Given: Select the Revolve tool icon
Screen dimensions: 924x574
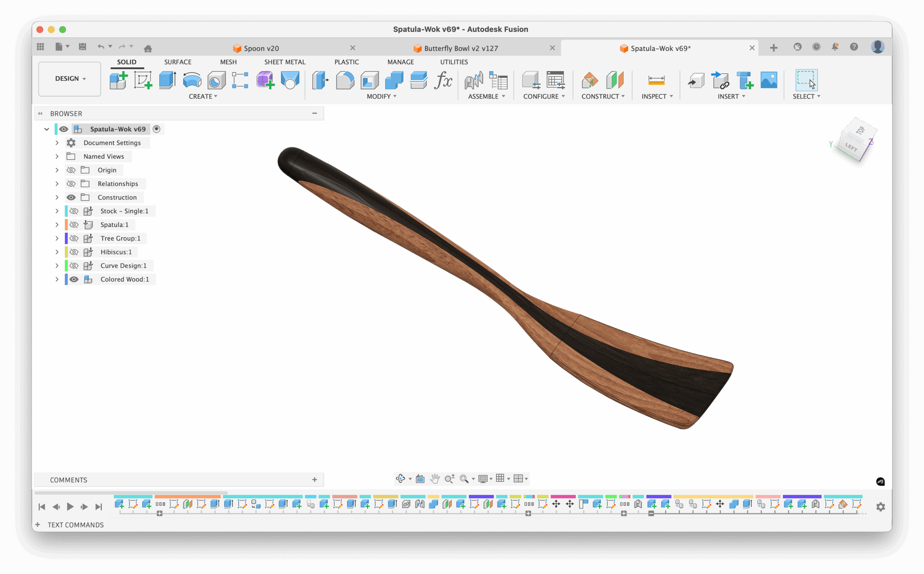Looking at the screenshot, I should (192, 80).
